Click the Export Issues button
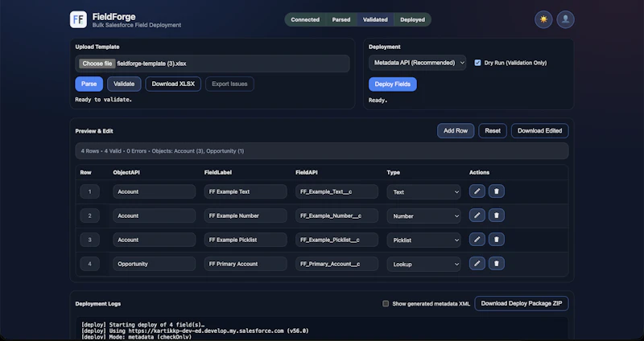Viewport: 644px width, 341px height. (x=229, y=84)
